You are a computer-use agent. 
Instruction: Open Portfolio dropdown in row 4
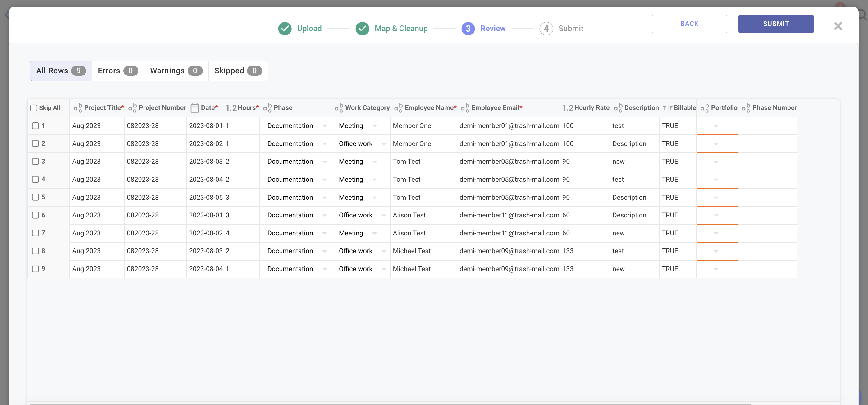coord(716,180)
